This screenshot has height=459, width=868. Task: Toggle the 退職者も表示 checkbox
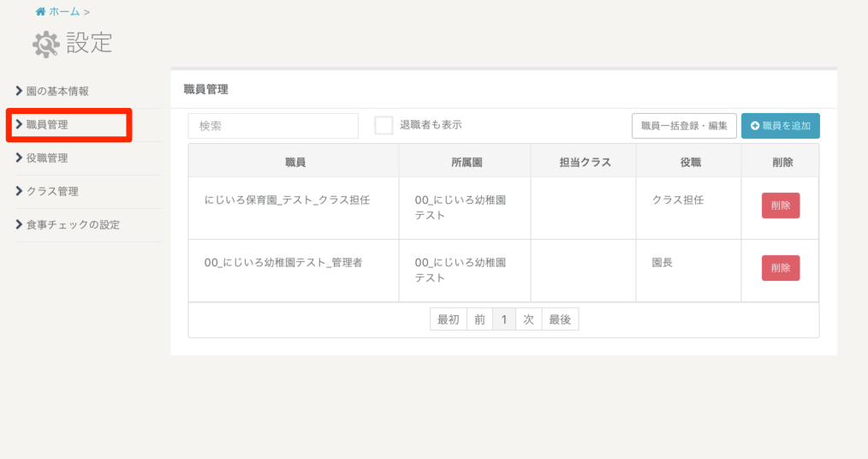383,125
